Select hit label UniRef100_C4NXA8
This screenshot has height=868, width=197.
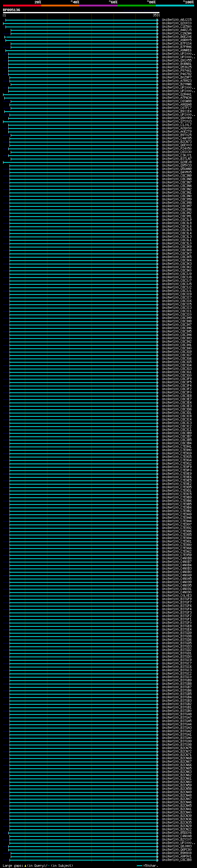[x=177, y=836]
